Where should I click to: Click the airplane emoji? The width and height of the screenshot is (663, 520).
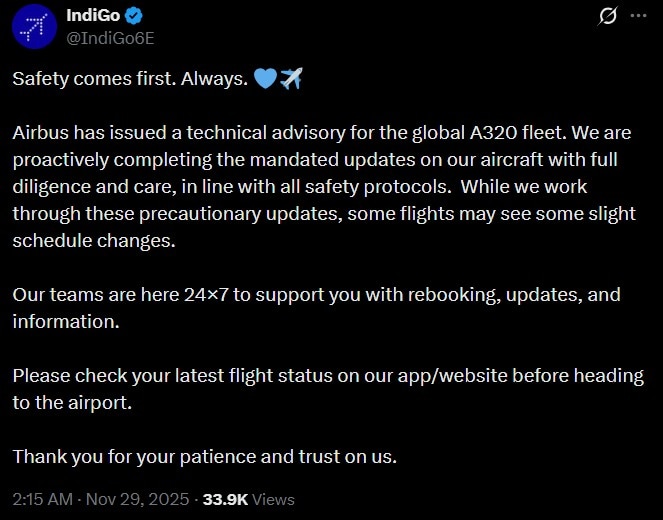tap(291, 79)
